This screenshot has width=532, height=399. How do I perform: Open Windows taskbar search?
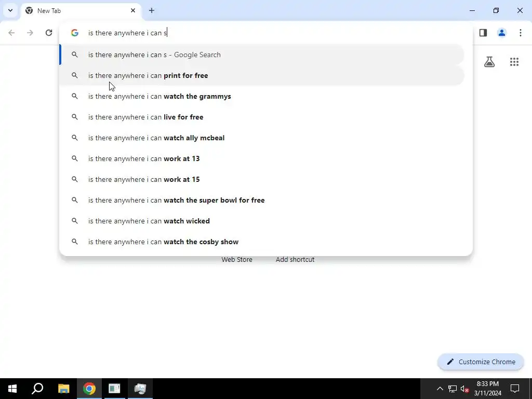point(37,389)
